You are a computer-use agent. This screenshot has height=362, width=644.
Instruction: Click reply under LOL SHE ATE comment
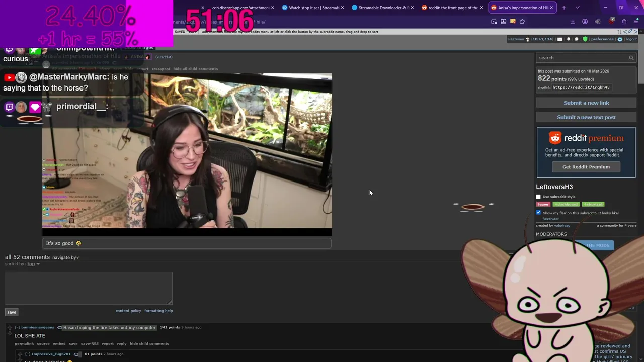click(122, 344)
